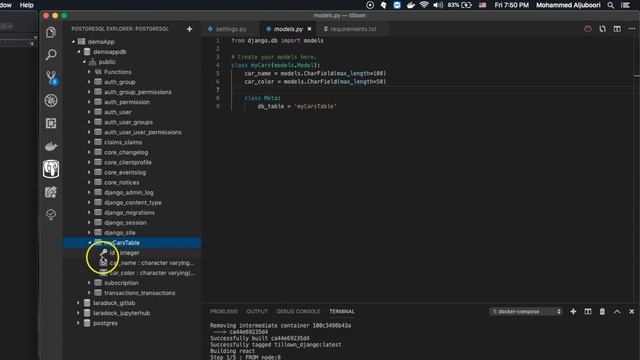Image resolution: width=640 pixels, height=360 pixels.
Task: Open the Extensions view in activity bar
Action: tap(51, 123)
